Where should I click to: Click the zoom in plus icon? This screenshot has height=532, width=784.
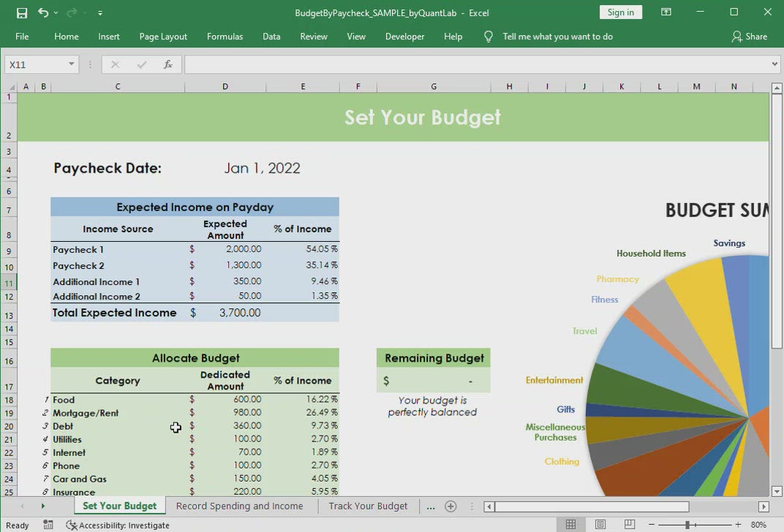[737, 525]
